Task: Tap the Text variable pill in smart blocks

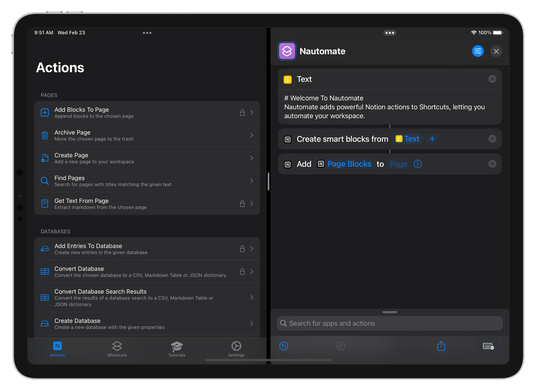Action: coord(407,139)
